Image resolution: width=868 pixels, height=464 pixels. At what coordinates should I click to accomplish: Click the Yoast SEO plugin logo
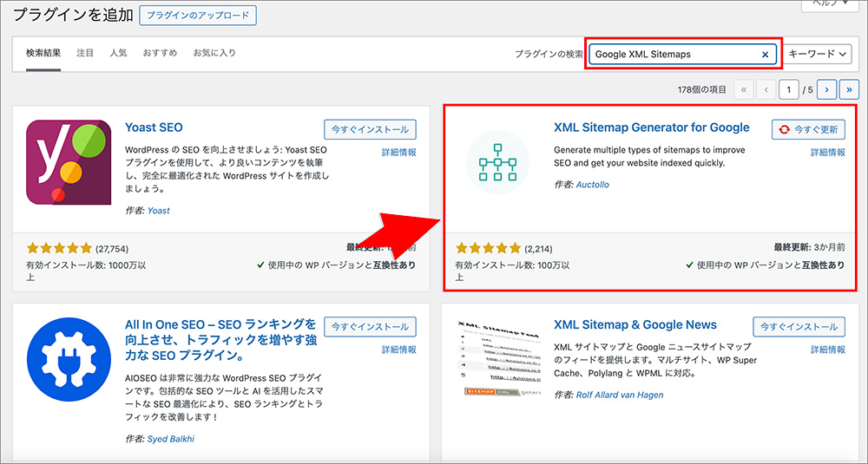69,162
